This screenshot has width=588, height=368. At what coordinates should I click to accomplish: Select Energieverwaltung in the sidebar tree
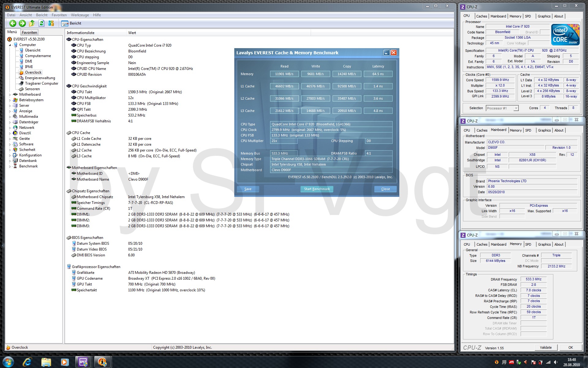(x=40, y=78)
